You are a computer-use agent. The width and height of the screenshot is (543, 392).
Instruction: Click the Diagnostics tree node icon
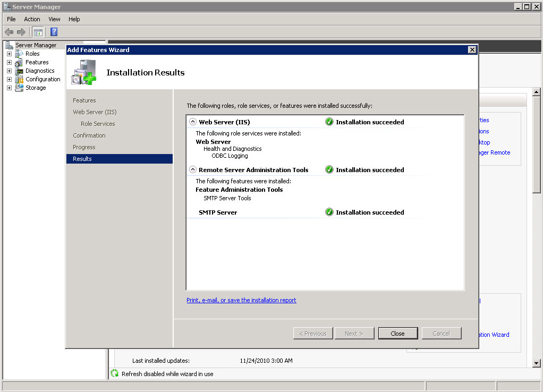coord(19,71)
